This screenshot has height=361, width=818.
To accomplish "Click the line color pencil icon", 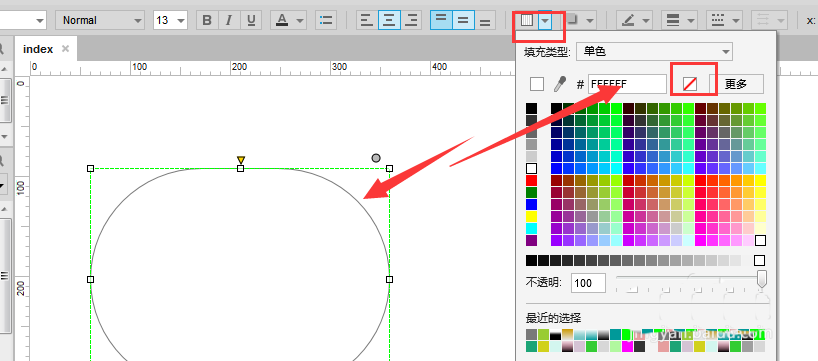I will 629,20.
